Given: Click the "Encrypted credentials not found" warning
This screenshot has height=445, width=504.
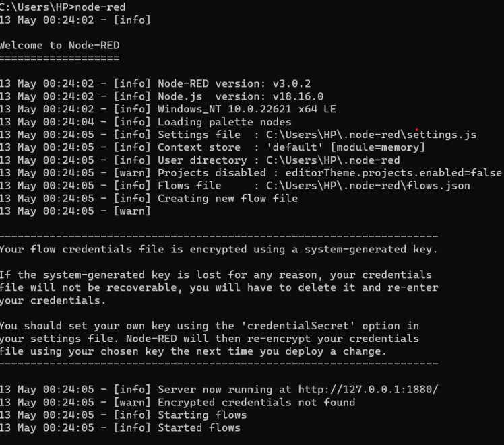Looking at the screenshot, I should [x=256, y=402].
